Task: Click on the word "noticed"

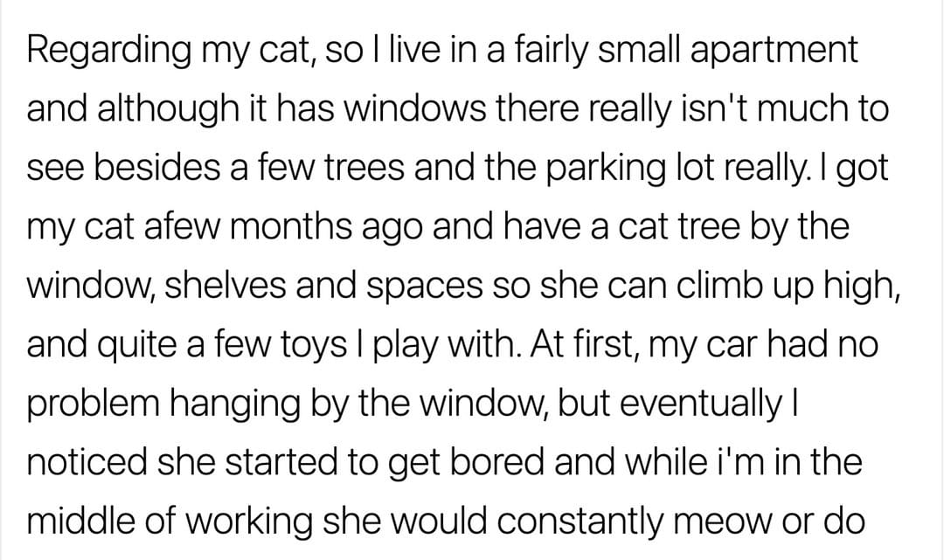Action: pos(87,462)
